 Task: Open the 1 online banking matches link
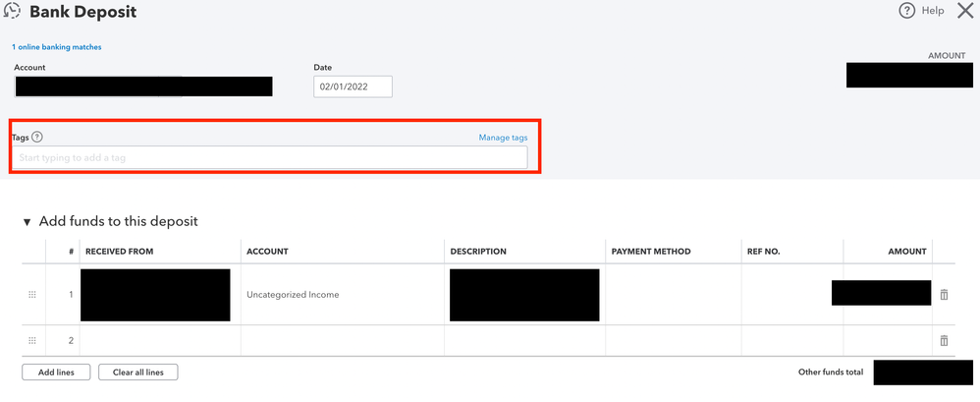coord(56,47)
